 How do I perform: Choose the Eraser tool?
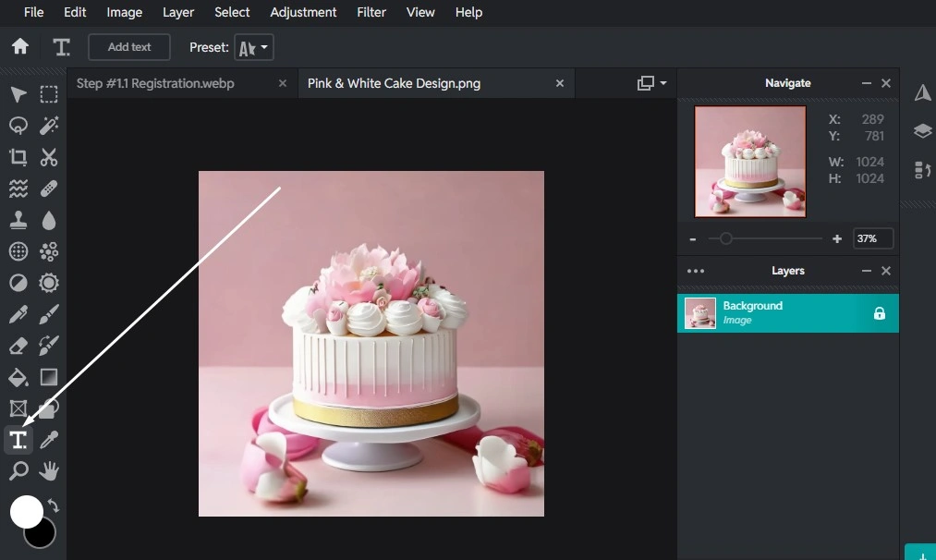point(18,346)
